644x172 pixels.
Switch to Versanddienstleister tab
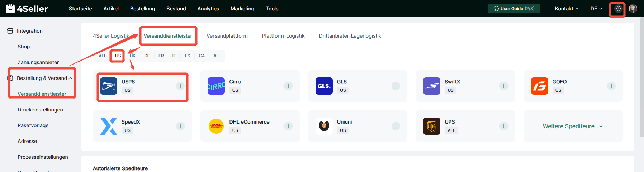pyautogui.click(x=168, y=36)
